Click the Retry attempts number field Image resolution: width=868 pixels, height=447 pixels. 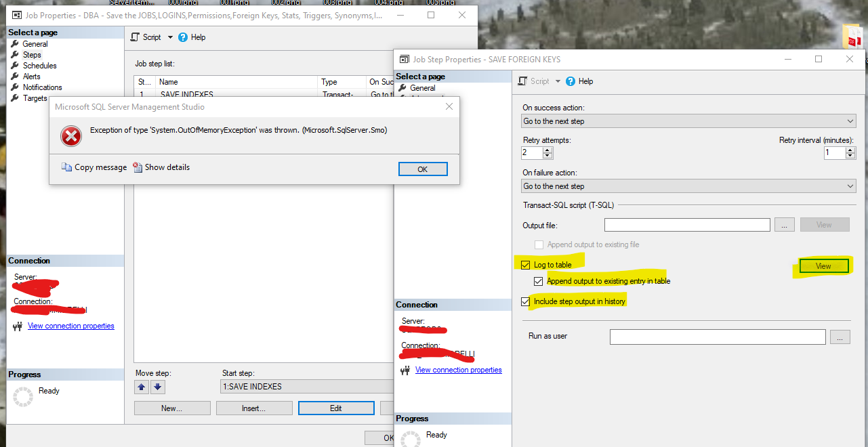pyautogui.click(x=533, y=152)
